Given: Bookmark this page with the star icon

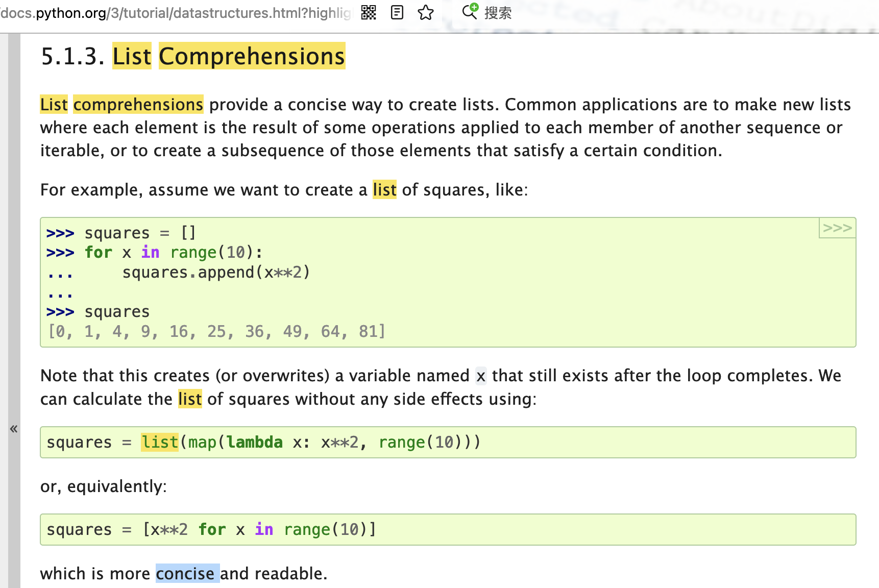Looking at the screenshot, I should point(426,12).
